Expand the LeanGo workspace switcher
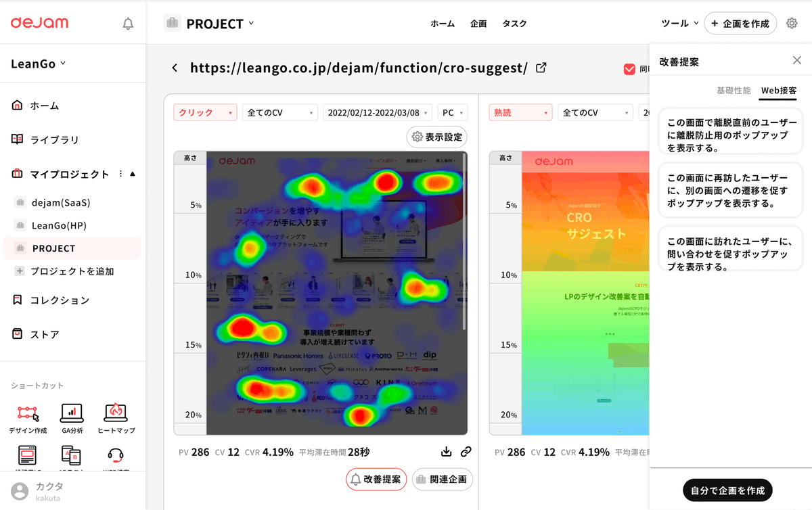The image size is (812, 510). click(39, 64)
